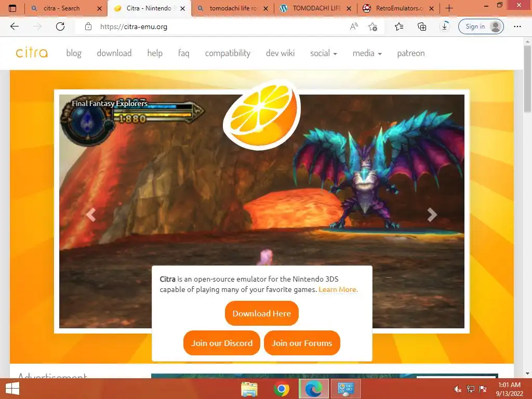The height and width of the screenshot is (399, 532).
Task: Switch to RetroEmulators tab
Action: tap(400, 8)
